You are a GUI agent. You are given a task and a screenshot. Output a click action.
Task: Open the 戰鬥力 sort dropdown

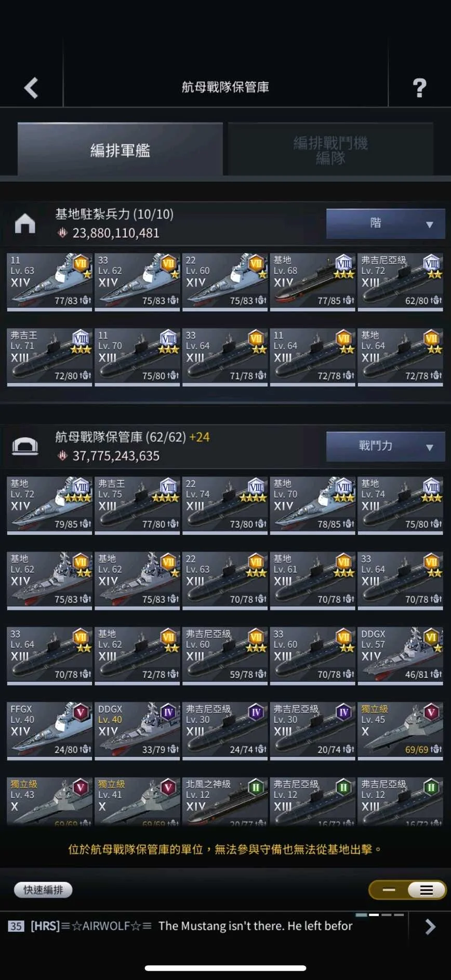pyautogui.click(x=386, y=446)
